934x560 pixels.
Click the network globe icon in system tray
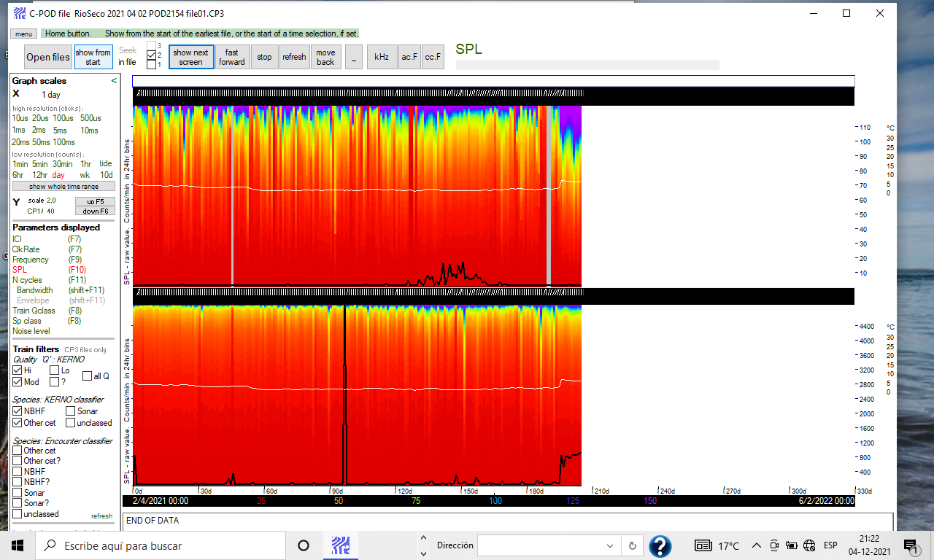tap(809, 545)
